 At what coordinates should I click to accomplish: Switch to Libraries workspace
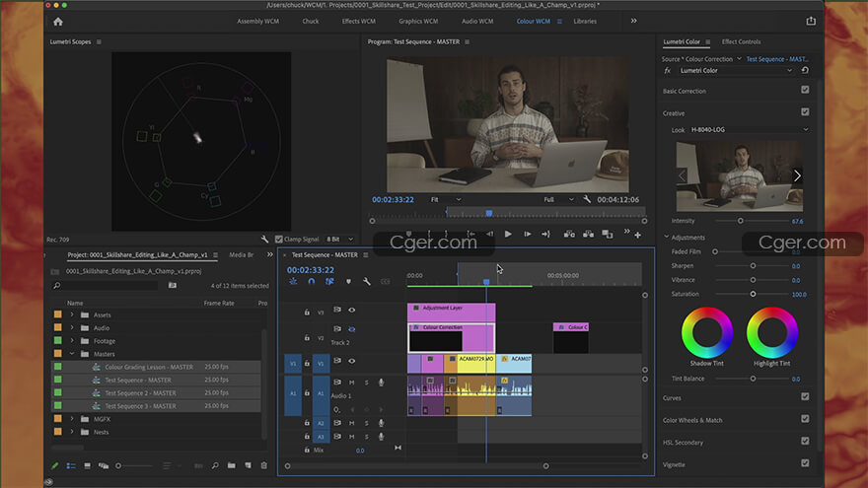click(x=585, y=21)
